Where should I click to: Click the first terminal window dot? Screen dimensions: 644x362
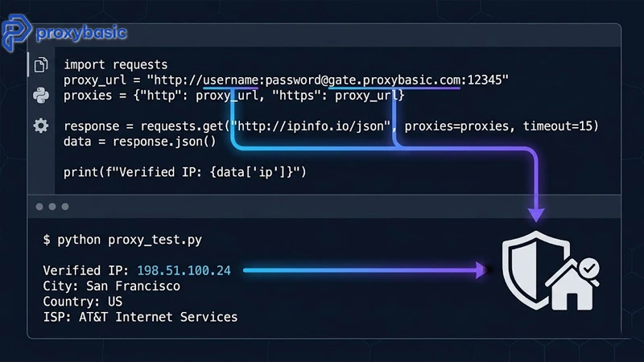39,207
